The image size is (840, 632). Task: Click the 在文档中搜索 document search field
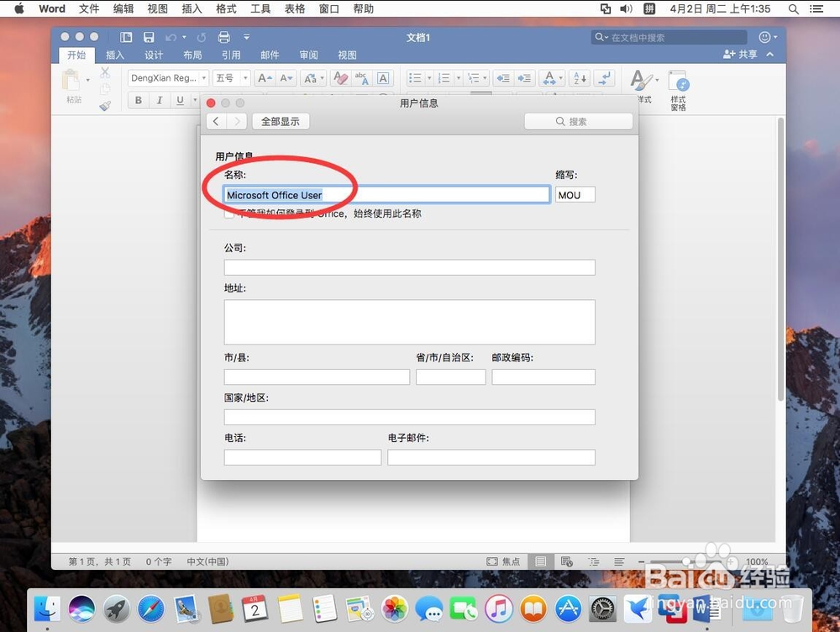[x=669, y=37]
